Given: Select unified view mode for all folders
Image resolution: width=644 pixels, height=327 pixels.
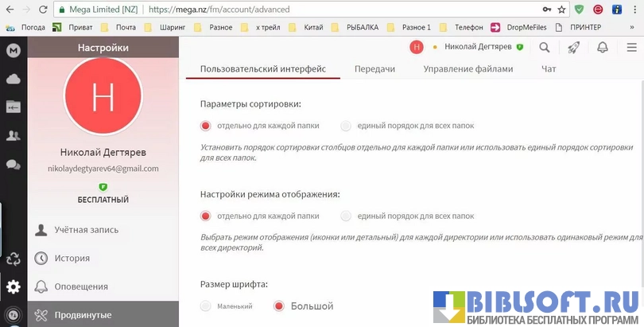Looking at the screenshot, I should click(345, 216).
